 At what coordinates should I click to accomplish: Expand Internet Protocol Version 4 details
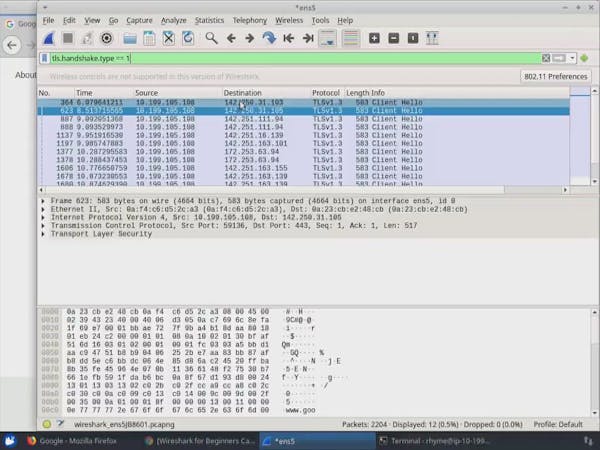tap(43, 217)
